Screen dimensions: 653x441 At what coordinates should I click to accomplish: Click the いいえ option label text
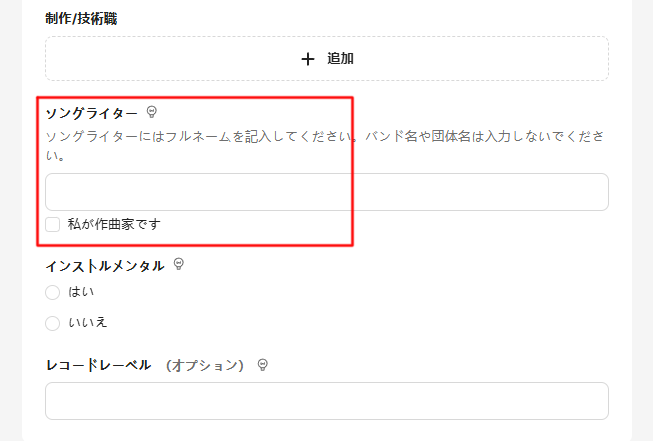coord(88,323)
